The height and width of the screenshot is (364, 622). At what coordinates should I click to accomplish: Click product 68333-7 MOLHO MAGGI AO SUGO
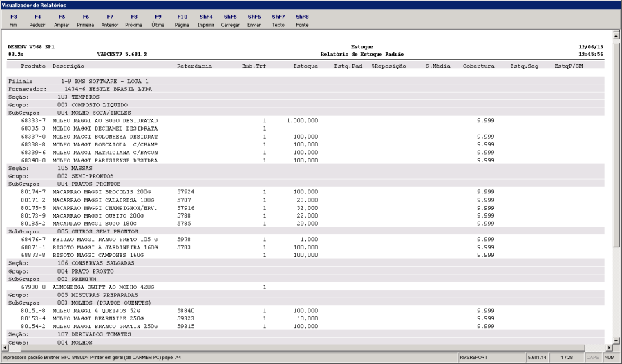(305, 121)
